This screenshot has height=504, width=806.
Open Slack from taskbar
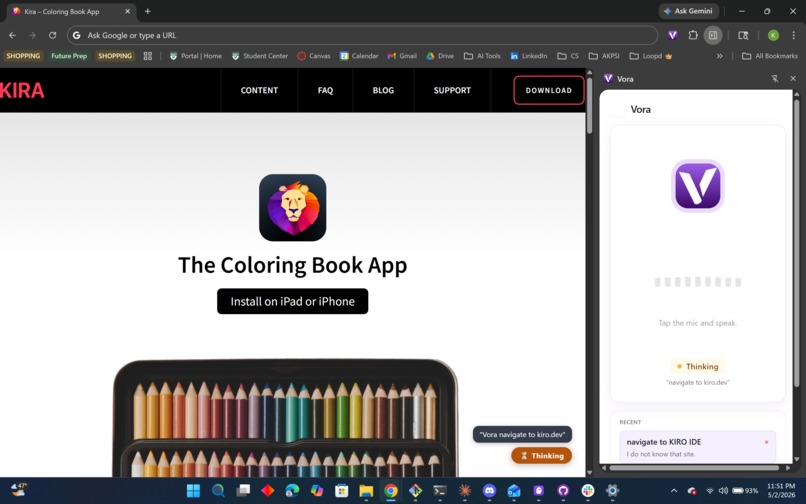[x=588, y=491]
